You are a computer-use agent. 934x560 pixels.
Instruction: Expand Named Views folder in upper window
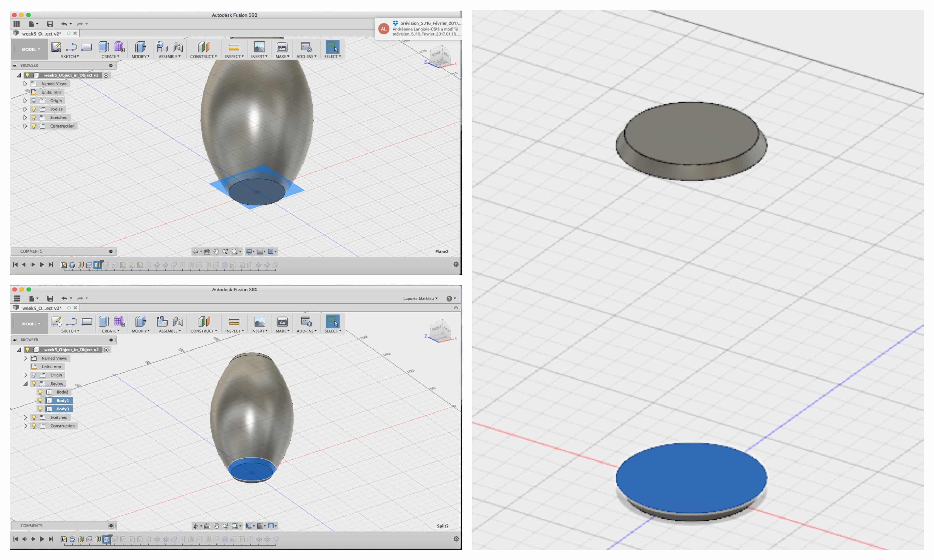point(25,83)
